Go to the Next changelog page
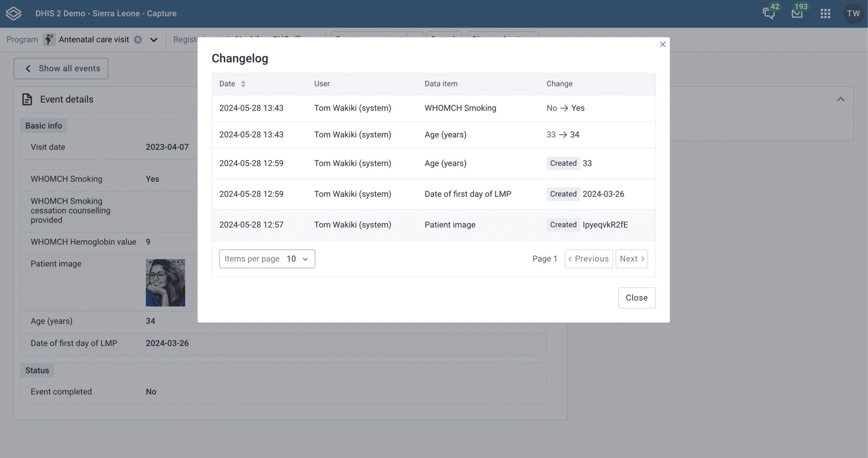The image size is (868, 458). tap(631, 259)
